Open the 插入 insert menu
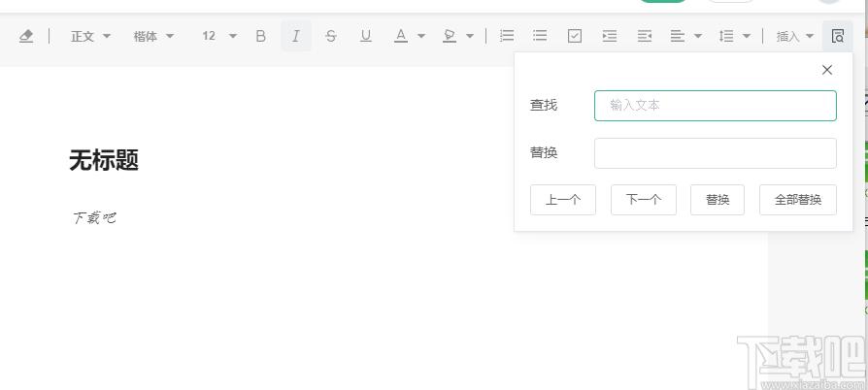The height and width of the screenshot is (390, 868). pos(795,36)
